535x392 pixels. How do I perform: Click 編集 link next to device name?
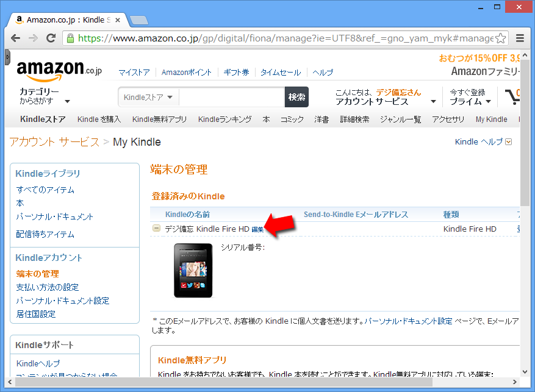point(257,229)
